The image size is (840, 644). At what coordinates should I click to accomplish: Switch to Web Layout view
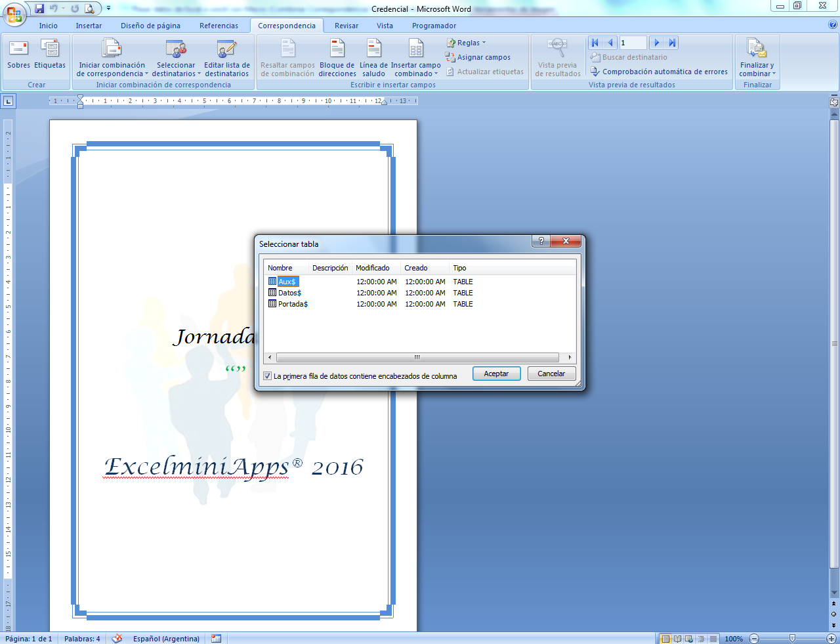click(x=689, y=639)
